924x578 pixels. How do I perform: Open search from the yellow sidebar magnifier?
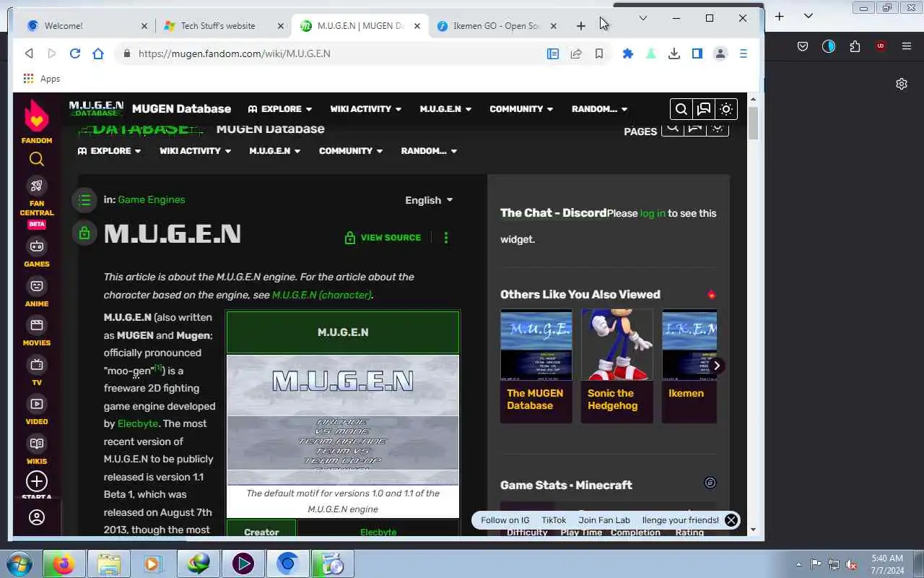[37, 159]
